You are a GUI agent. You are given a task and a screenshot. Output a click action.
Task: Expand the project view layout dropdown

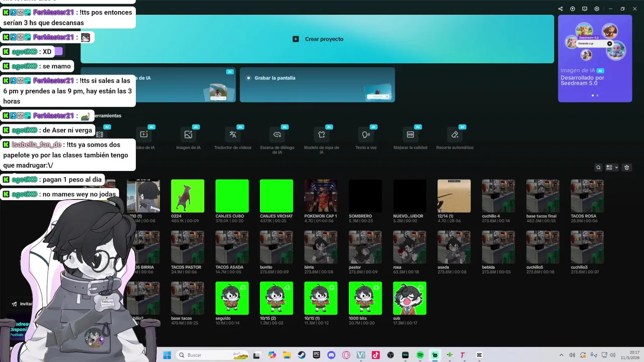(612, 167)
